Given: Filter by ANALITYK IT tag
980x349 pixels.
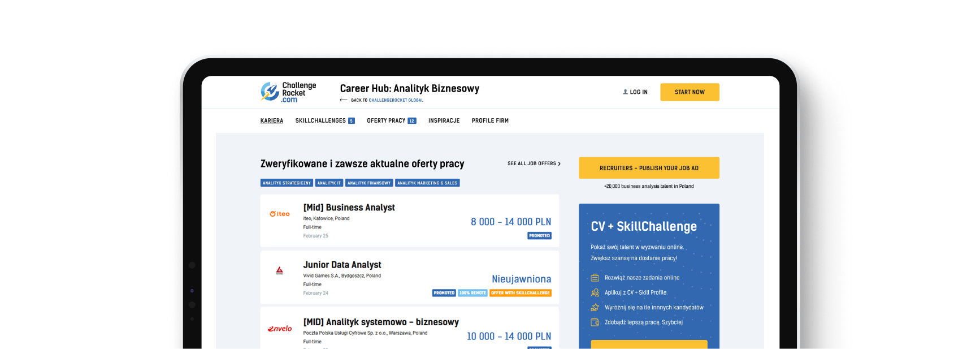Looking at the screenshot, I should coord(329,183).
